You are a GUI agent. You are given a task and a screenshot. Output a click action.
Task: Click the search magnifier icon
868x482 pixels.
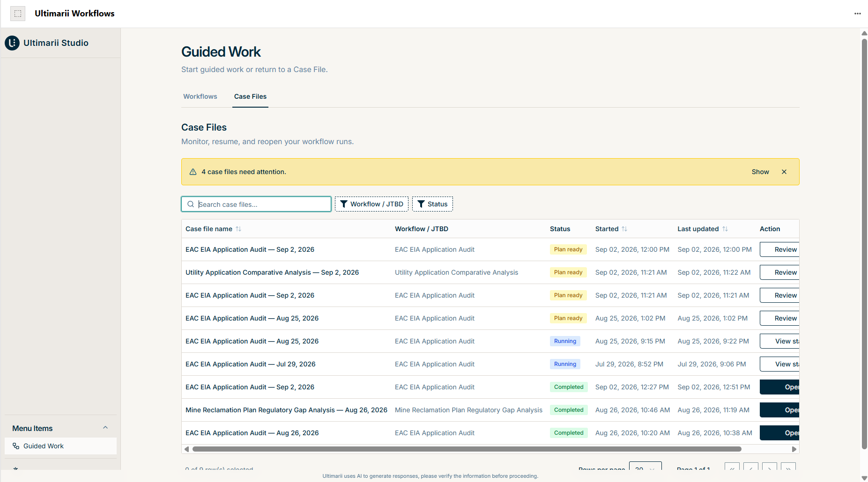tap(191, 204)
